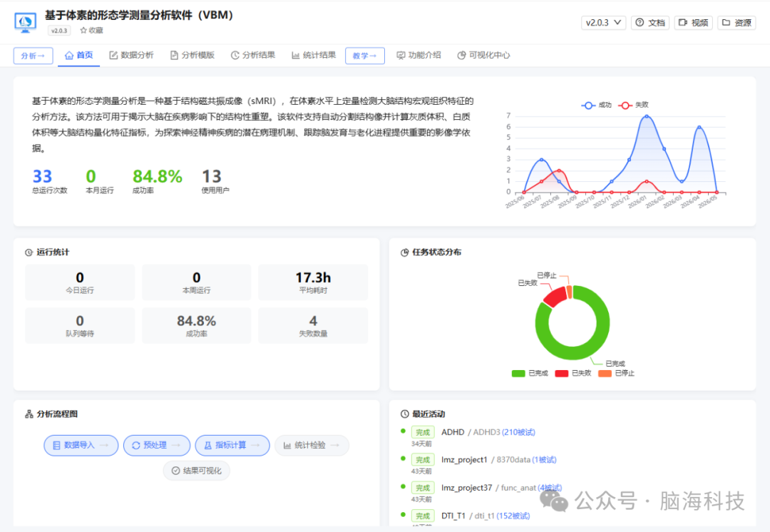
Task: Open the 文档 documentation button
Action: (650, 23)
